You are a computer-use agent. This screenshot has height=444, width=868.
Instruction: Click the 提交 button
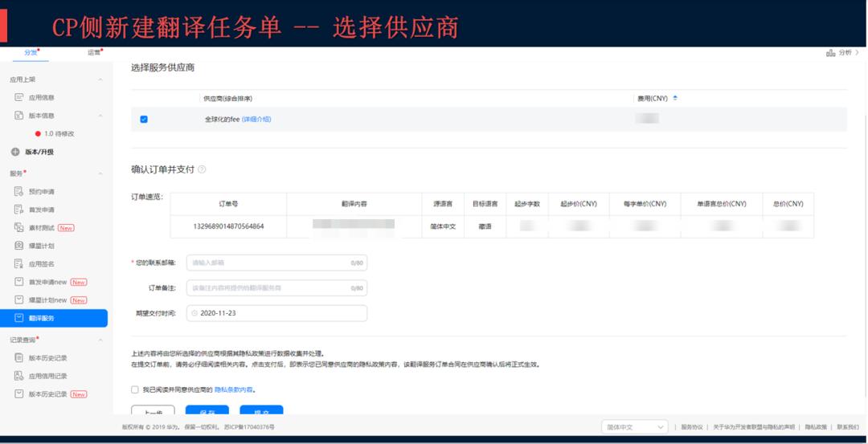point(261,410)
